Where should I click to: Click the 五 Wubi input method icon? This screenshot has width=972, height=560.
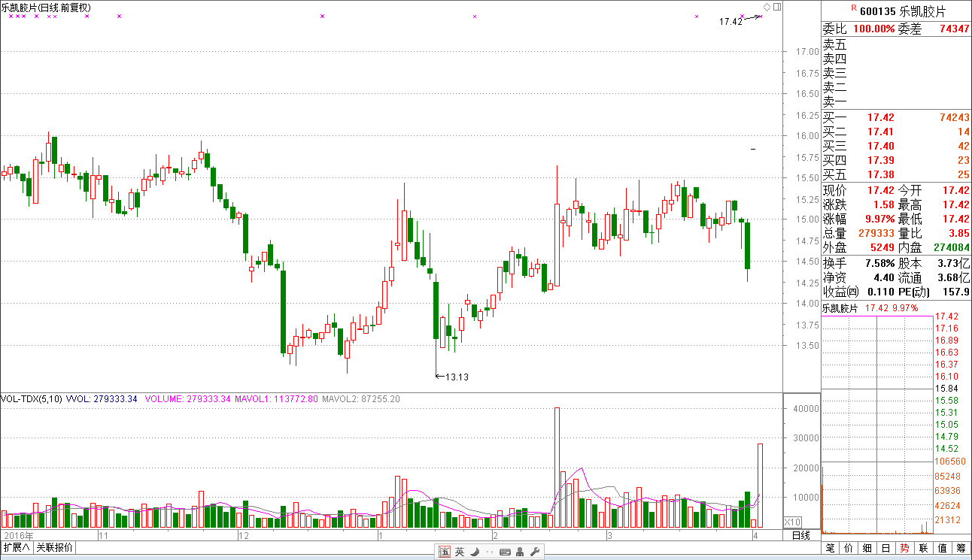point(445,552)
